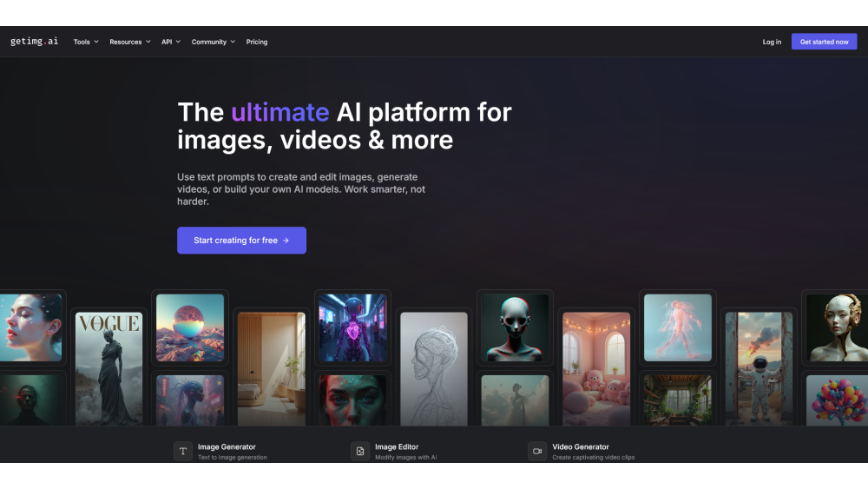Click the highlighted word "ultimate" in headline
The width and height of the screenshot is (868, 489).
280,112
